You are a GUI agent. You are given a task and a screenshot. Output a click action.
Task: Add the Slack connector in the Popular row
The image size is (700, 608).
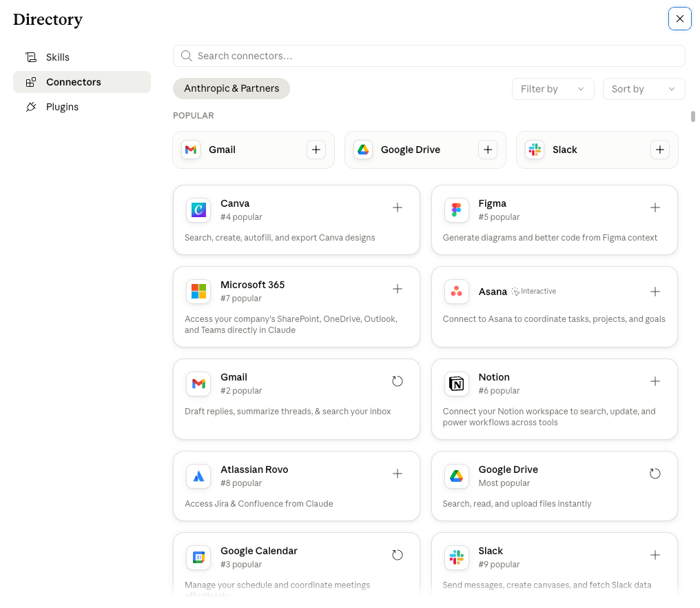pyautogui.click(x=660, y=150)
